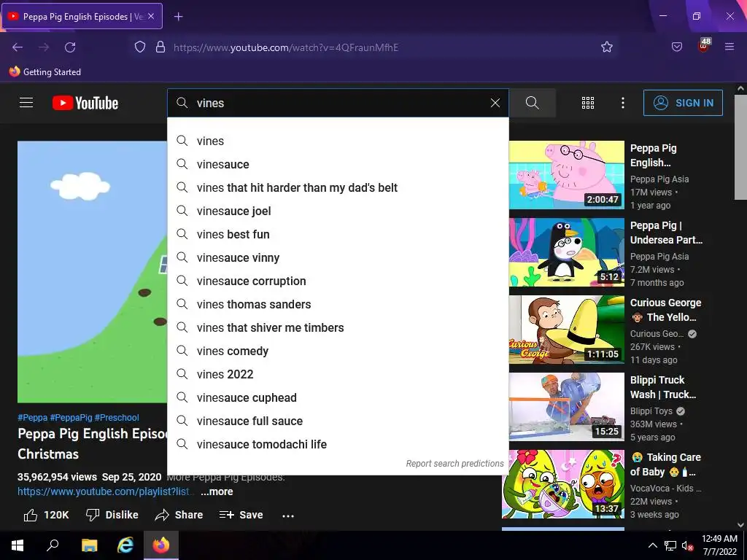This screenshot has height=560, width=747.
Task: Go to the YouTube home logo
Action: coord(85,103)
